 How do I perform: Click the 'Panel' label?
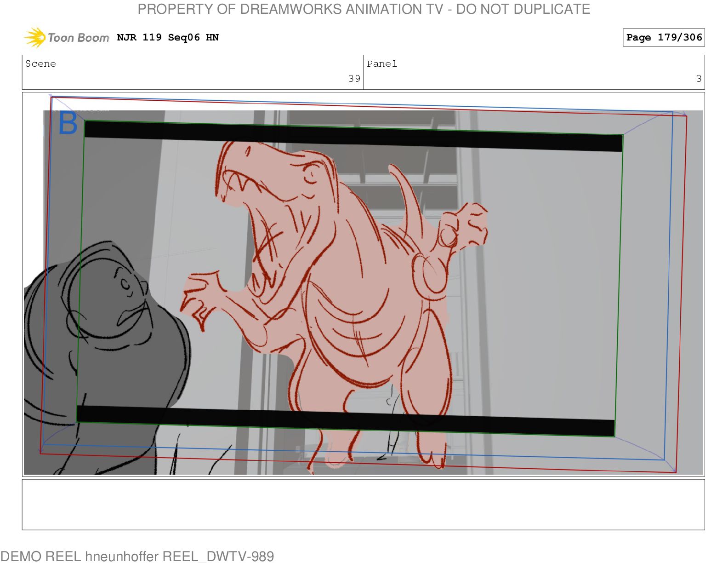[382, 63]
